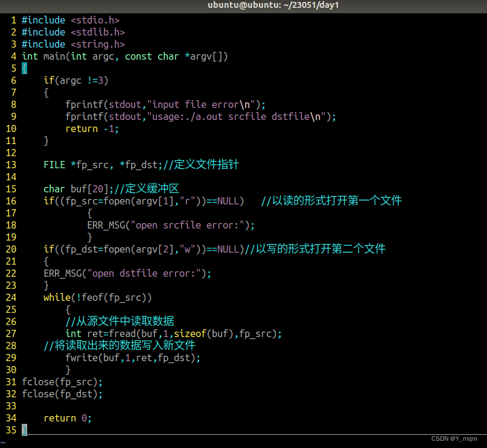487x448 pixels.
Task: Click ERR_MSG("open srcfile error:") line
Action: [171, 226]
